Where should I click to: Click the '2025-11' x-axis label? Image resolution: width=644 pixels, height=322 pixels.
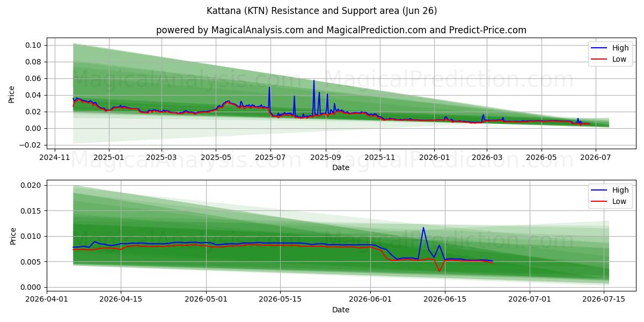(380, 158)
